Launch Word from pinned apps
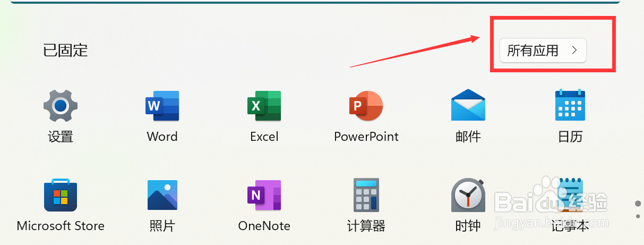The height and width of the screenshot is (245, 644). pos(162,106)
